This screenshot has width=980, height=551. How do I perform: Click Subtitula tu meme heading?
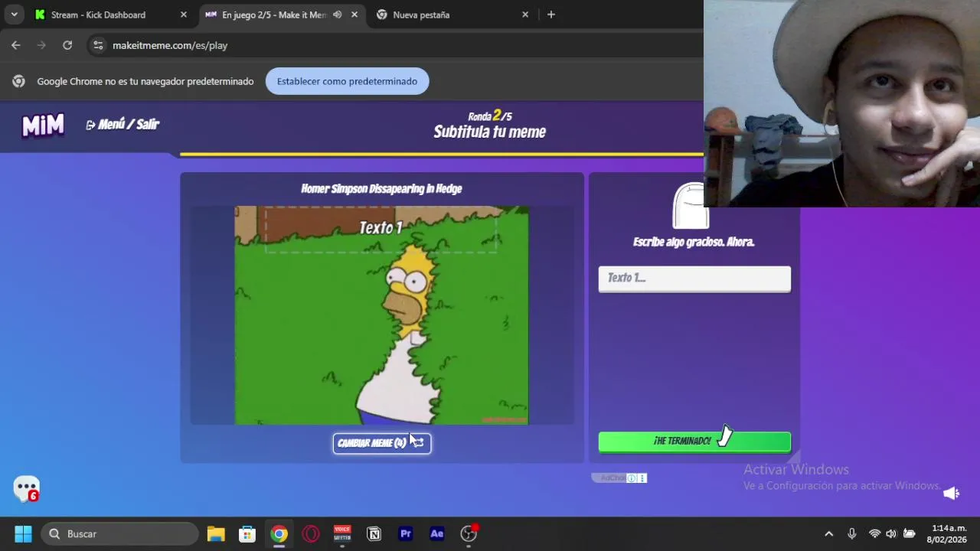tap(490, 132)
